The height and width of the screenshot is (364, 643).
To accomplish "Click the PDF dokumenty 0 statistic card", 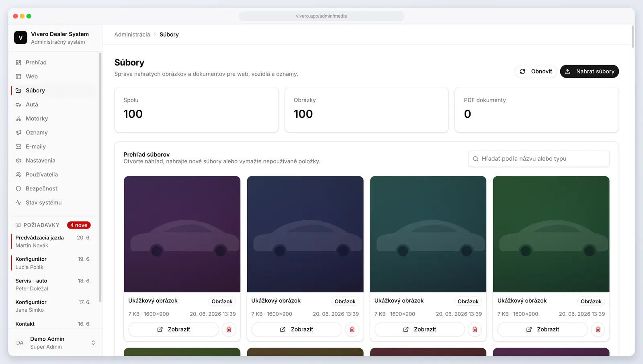I will [537, 110].
